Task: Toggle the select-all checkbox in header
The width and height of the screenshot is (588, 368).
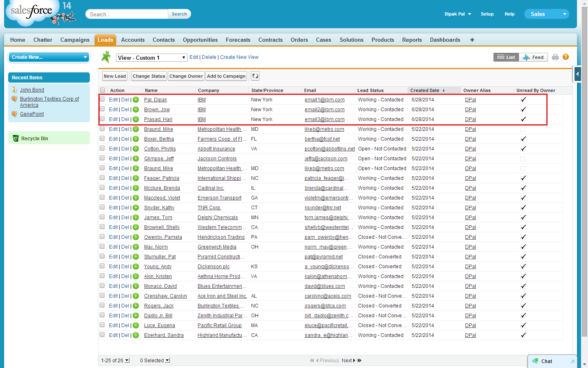Action: pos(102,90)
